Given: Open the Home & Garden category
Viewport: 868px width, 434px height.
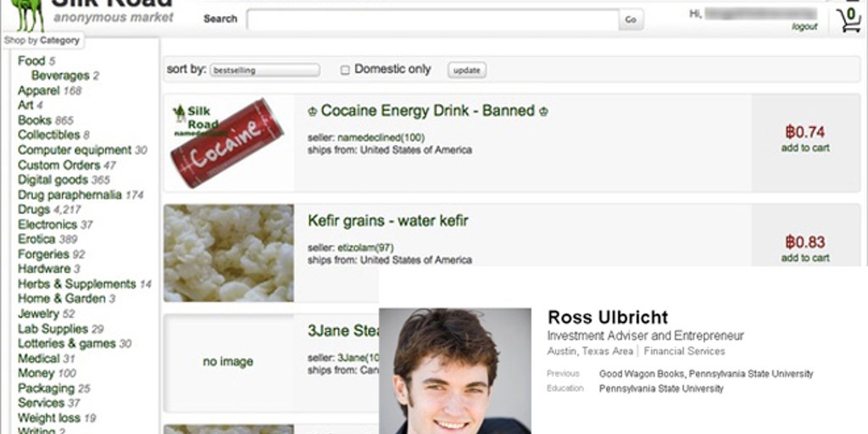Looking at the screenshot, I should pyautogui.click(x=61, y=299).
